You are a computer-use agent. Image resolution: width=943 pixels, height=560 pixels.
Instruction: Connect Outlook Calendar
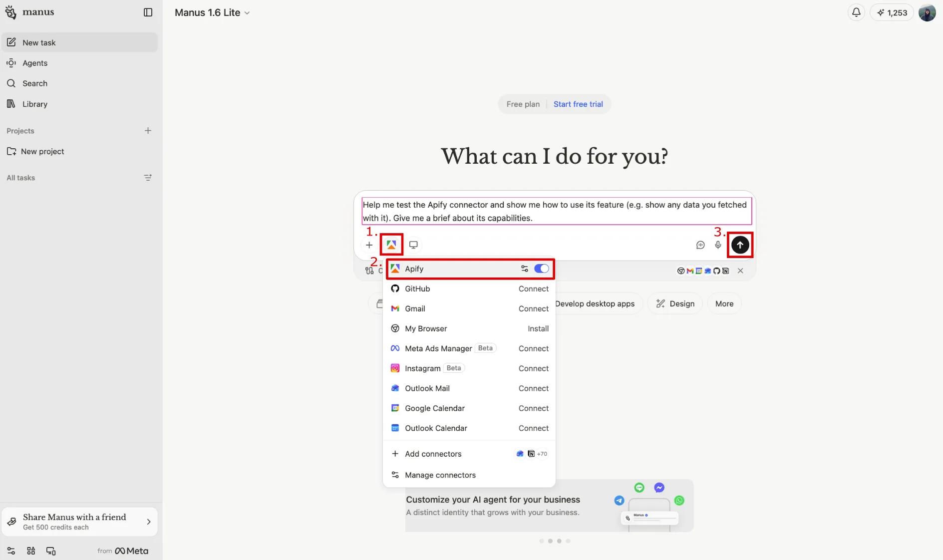533,428
